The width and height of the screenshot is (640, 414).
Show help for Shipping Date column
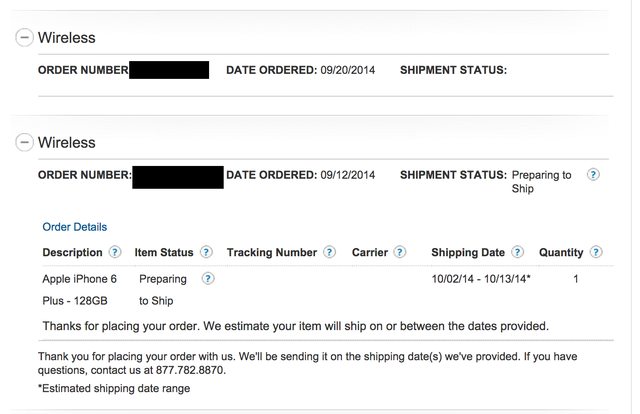coord(517,253)
